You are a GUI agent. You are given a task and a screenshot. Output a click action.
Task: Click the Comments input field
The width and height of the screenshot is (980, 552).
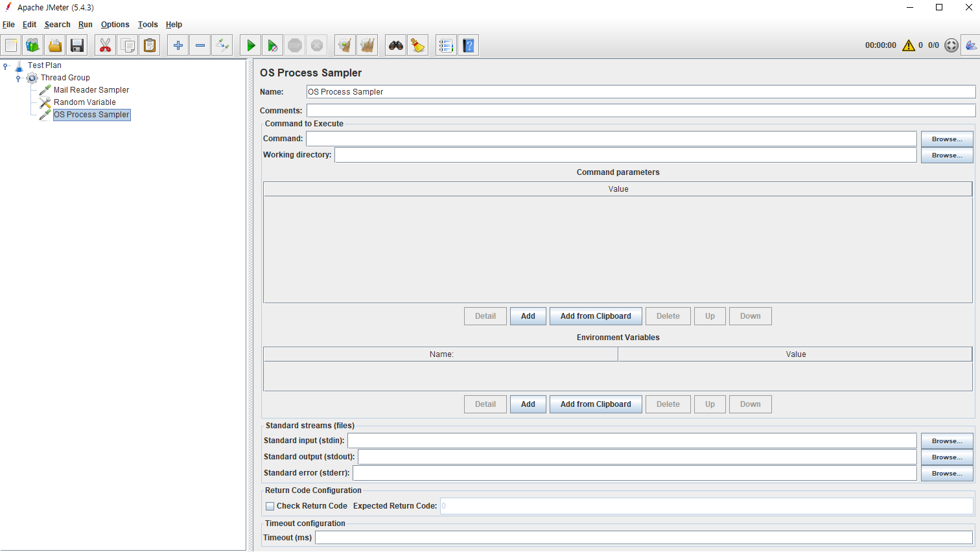(641, 111)
